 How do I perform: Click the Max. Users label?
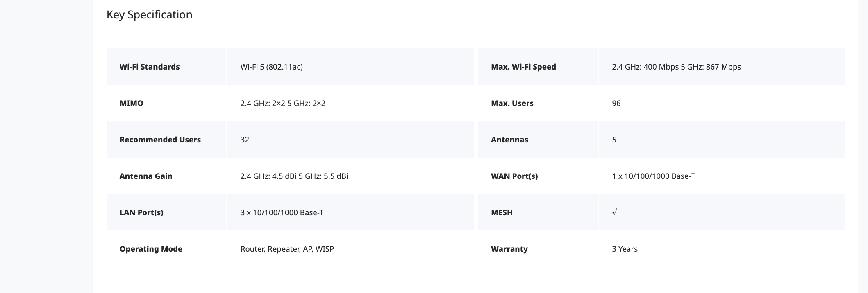coord(512,103)
